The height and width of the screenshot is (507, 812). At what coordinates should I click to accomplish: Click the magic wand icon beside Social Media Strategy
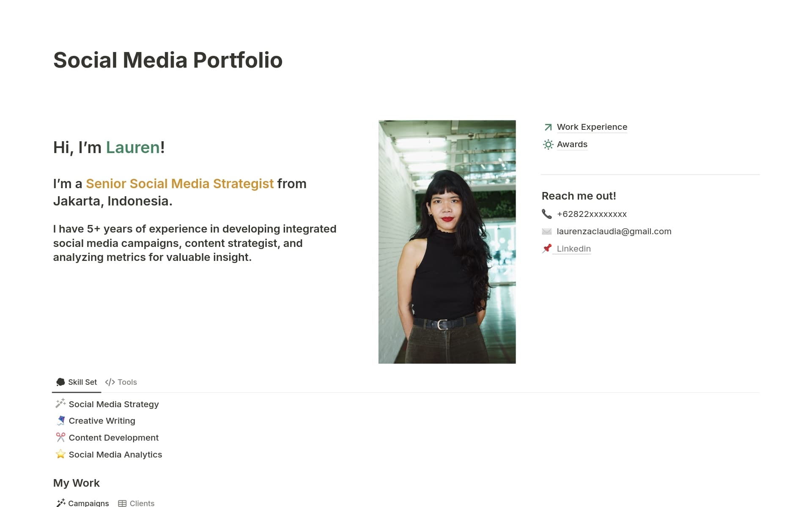pos(60,403)
